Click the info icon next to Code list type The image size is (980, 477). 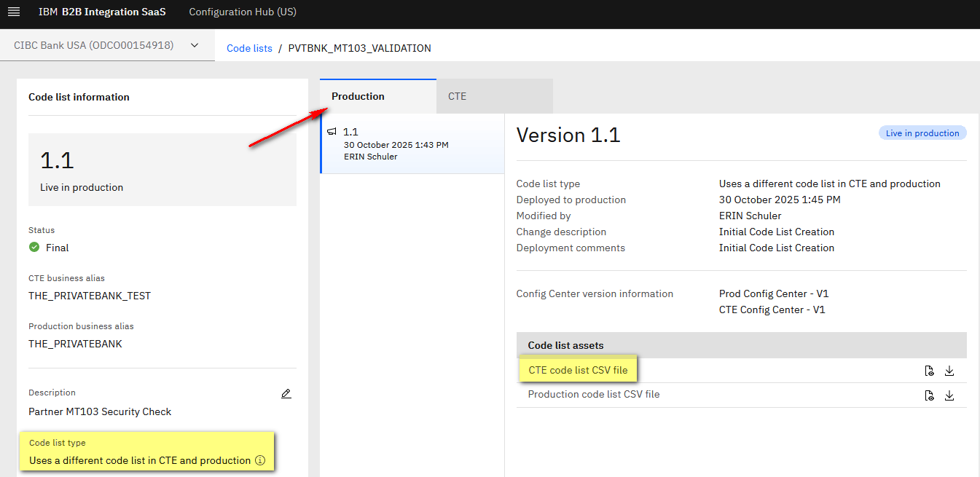260,460
